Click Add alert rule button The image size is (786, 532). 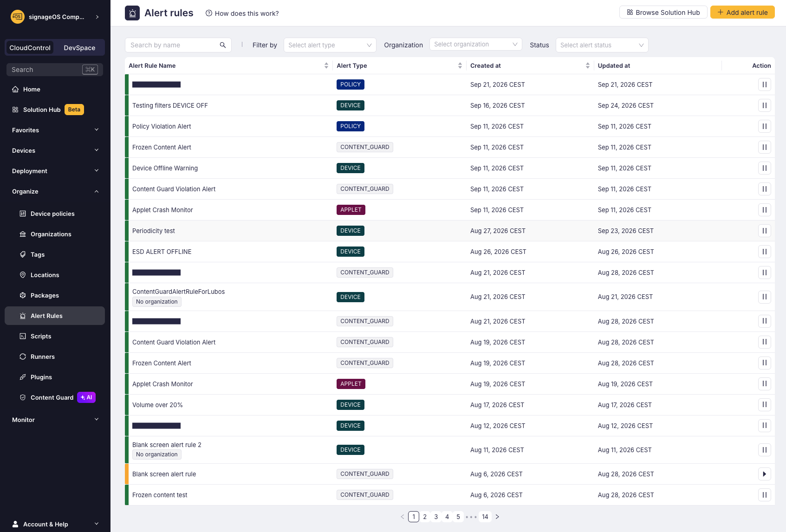click(742, 13)
